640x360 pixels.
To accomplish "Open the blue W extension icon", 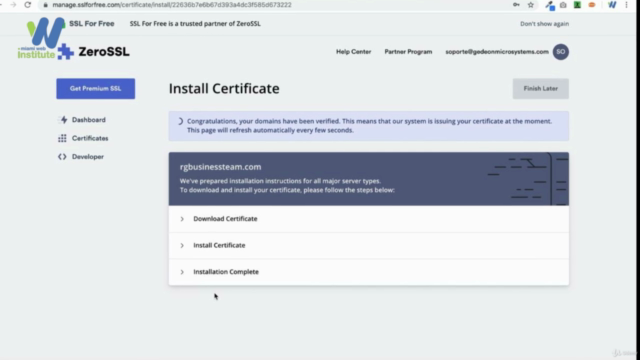I will [612, 5].
